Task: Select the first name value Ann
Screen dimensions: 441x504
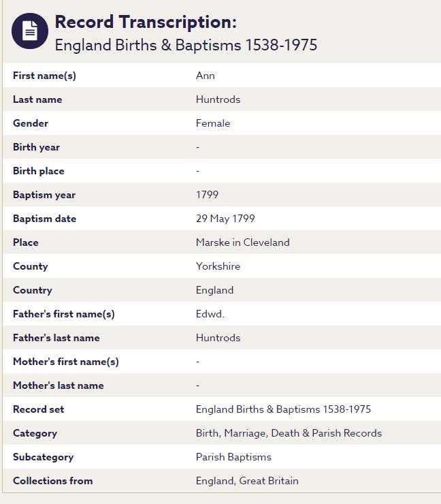Action: pos(206,76)
